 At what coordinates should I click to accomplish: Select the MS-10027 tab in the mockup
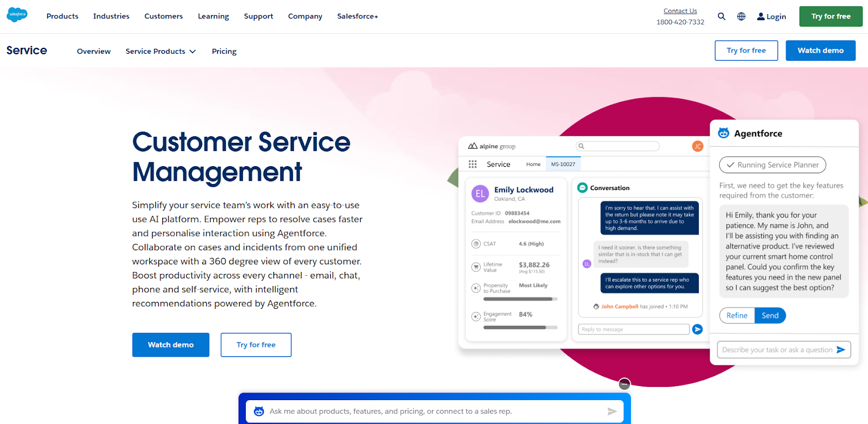coord(563,164)
